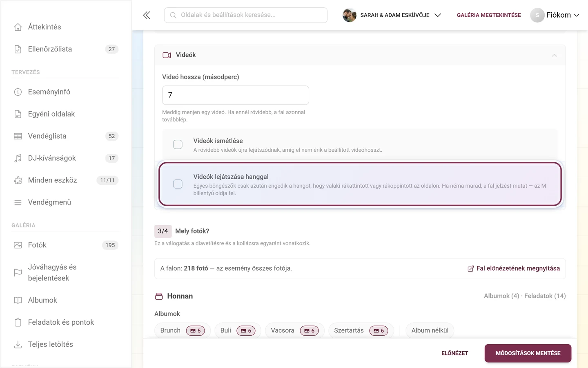This screenshot has height=368, width=588.
Task: Toggle the Album nélkül chip
Action: [430, 330]
